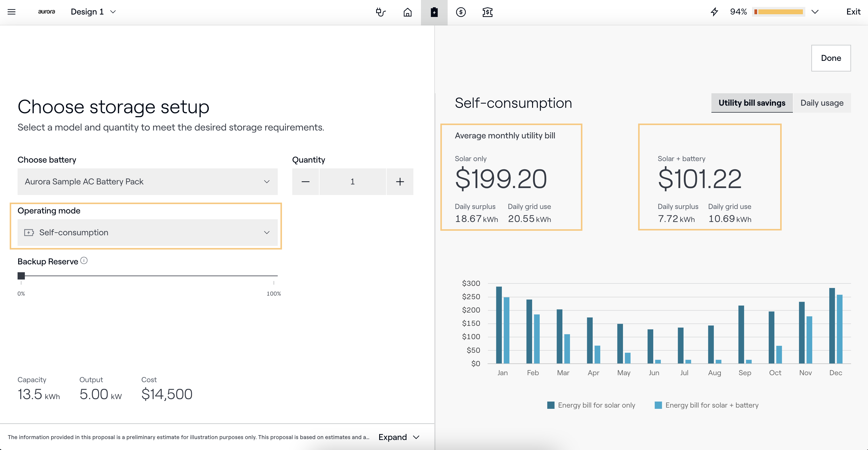
Task: Open the Choose battery dropdown
Action: tap(147, 182)
